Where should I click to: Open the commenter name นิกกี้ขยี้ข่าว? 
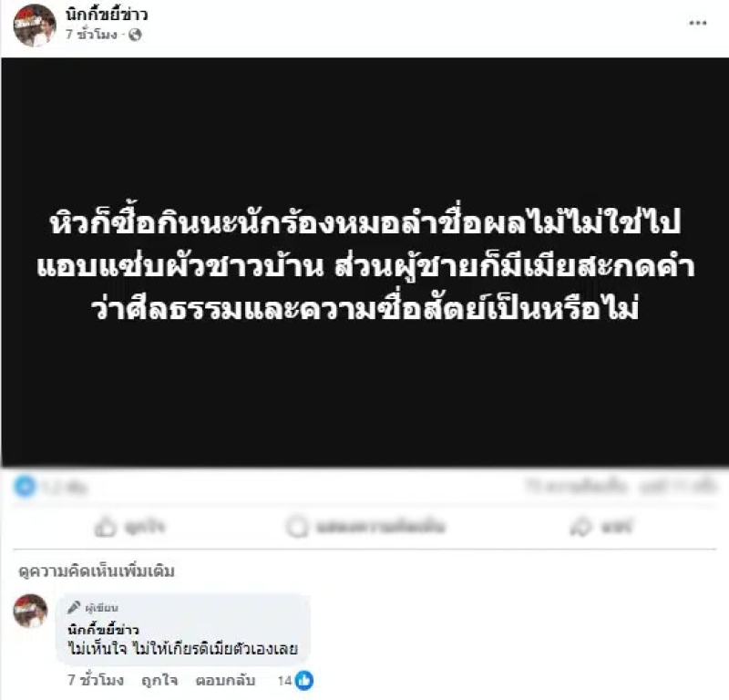pyautogui.click(x=103, y=629)
